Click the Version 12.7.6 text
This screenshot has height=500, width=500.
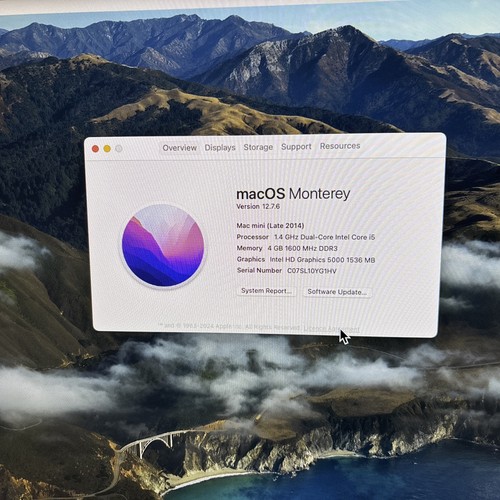258,206
